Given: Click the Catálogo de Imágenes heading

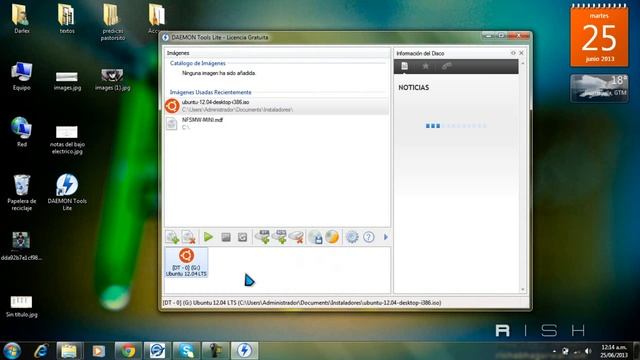Looking at the screenshot, I should (198, 63).
